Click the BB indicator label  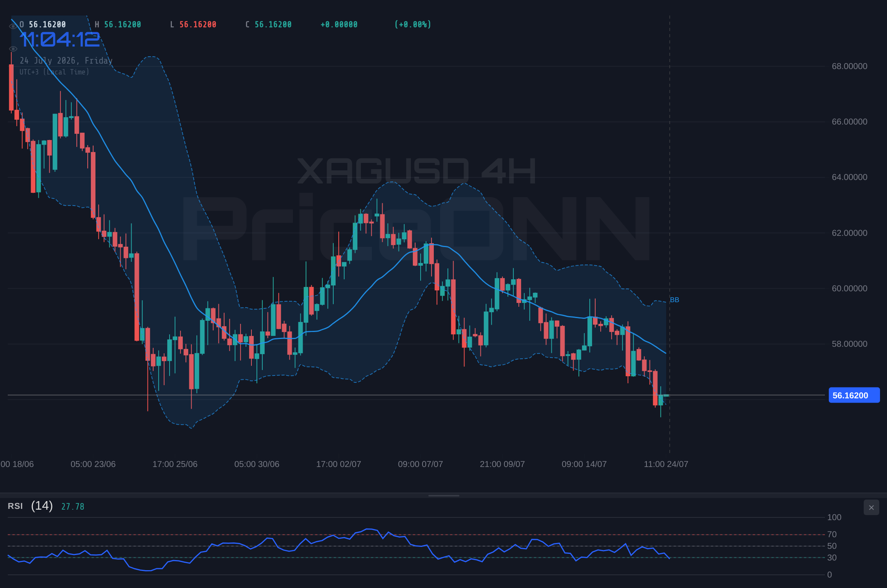(x=674, y=300)
